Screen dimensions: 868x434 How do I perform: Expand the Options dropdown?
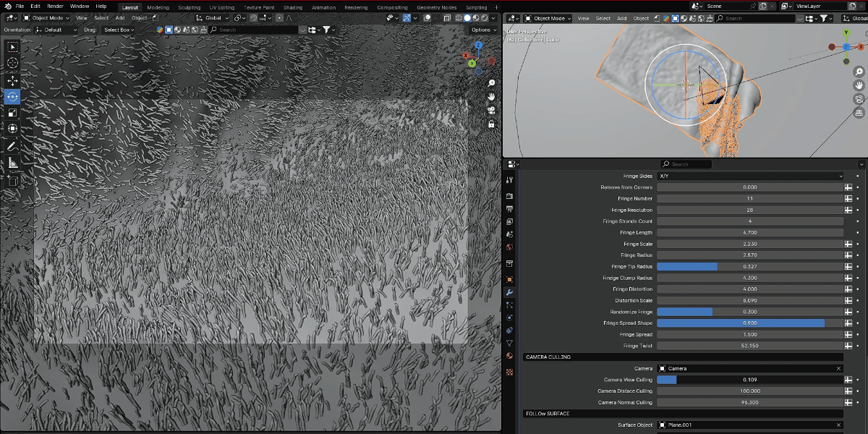[x=483, y=30]
